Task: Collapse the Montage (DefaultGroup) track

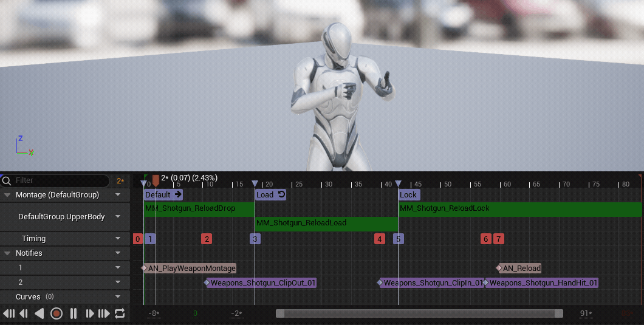Action: 7,195
